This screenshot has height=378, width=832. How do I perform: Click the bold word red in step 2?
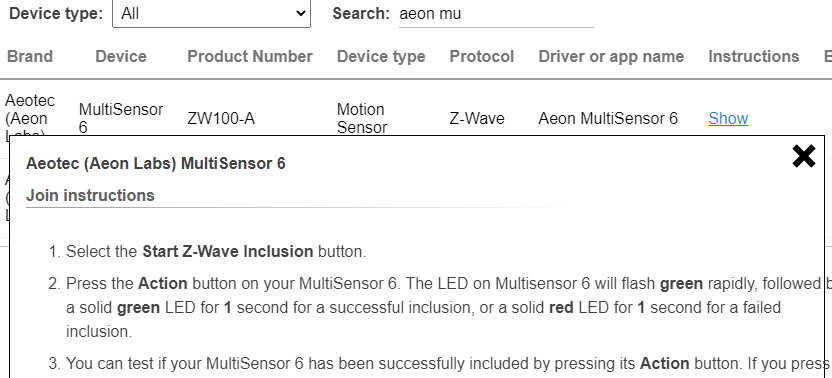click(561, 307)
